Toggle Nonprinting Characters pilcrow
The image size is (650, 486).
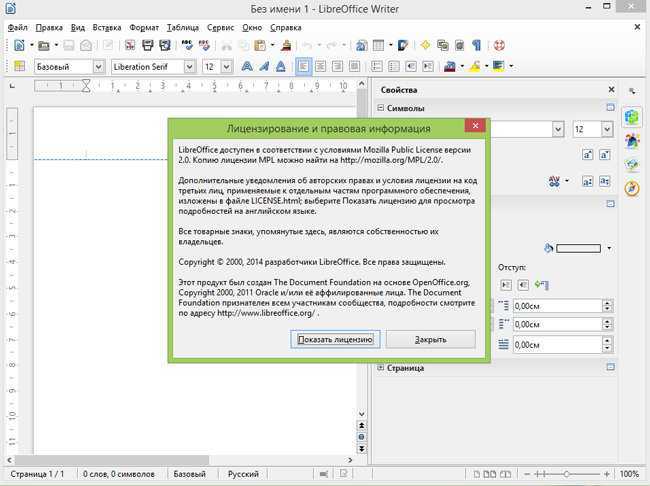[x=476, y=45]
